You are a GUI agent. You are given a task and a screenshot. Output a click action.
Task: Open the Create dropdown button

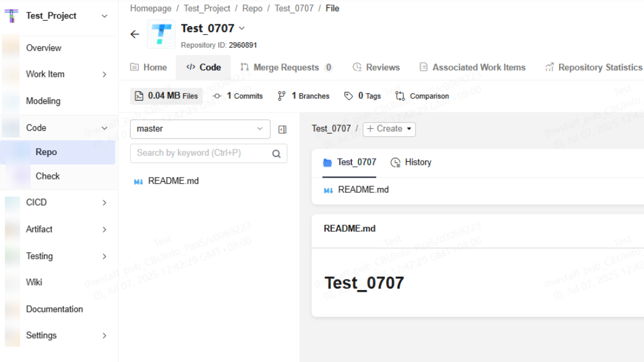(x=389, y=129)
